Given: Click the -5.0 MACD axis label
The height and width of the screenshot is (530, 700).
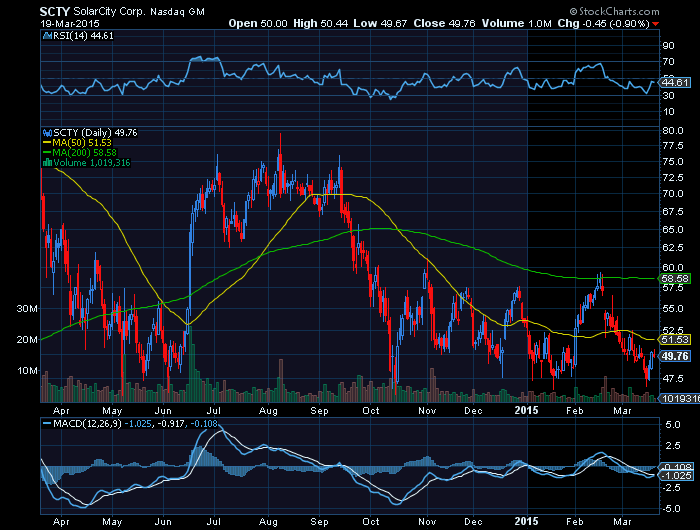Looking at the screenshot, I should (671, 509).
